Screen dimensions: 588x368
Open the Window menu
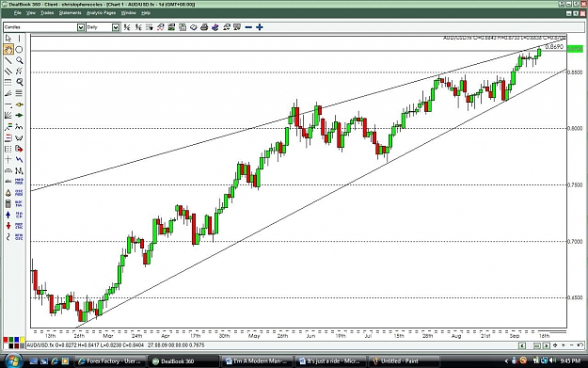129,13
